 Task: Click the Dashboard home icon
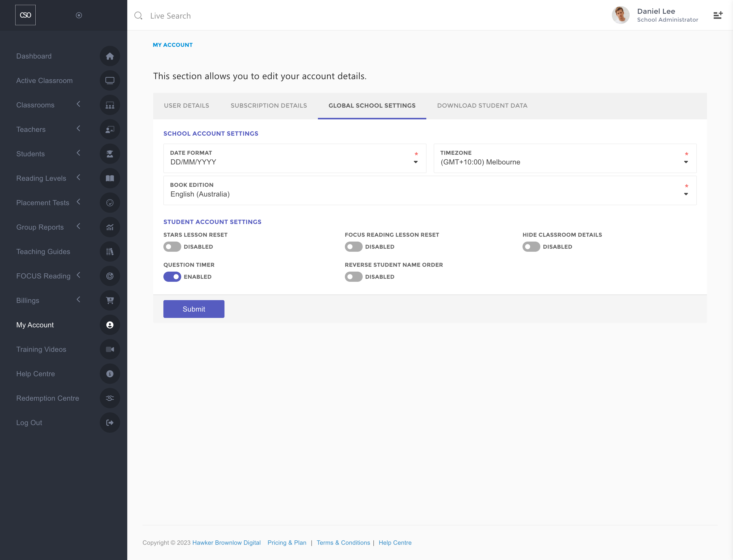point(110,56)
